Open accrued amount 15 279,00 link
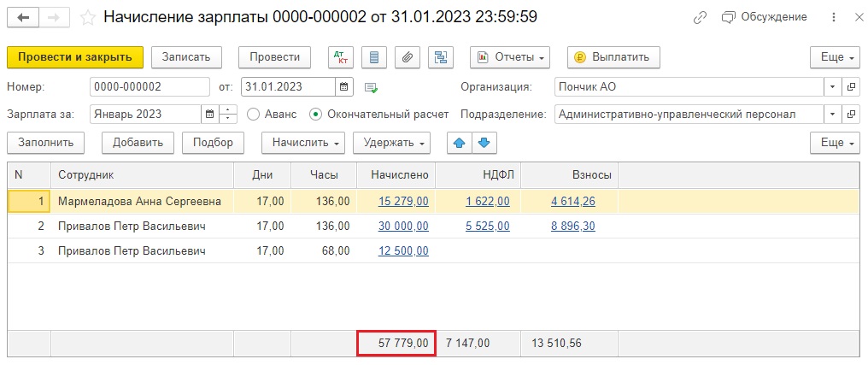The width and height of the screenshot is (868, 365). (403, 202)
